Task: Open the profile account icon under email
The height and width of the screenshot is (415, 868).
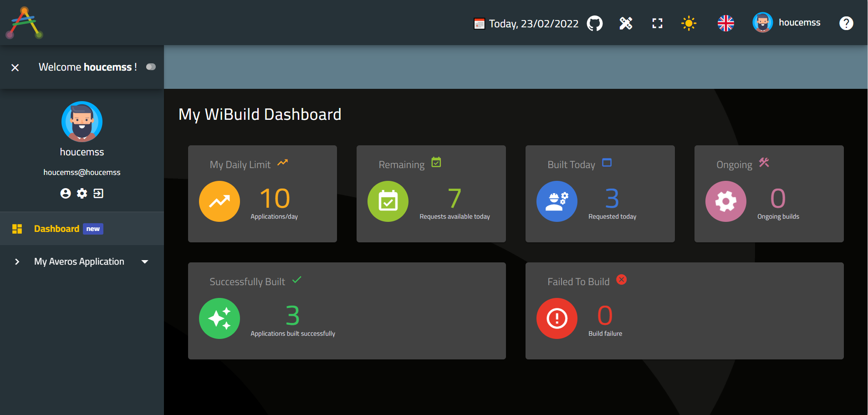Action: click(x=66, y=194)
